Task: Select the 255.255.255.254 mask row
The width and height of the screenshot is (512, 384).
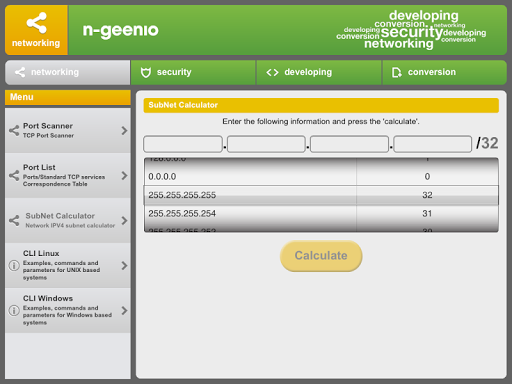Action: (321, 214)
